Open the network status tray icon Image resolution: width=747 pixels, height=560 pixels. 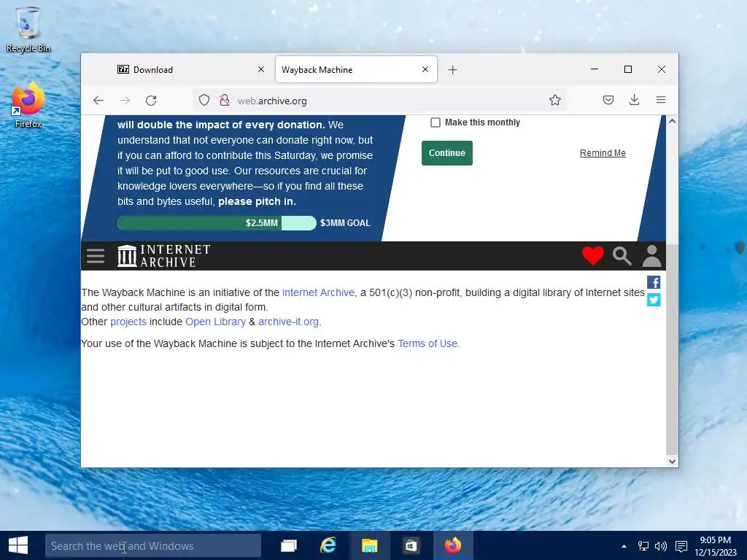[x=643, y=546]
